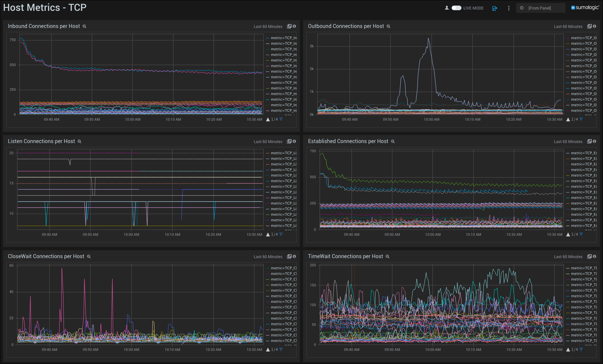Screen dimensions: 603x364
Task: Click Last 60 Minutes on CloseWait panel
Action: [x=268, y=256]
